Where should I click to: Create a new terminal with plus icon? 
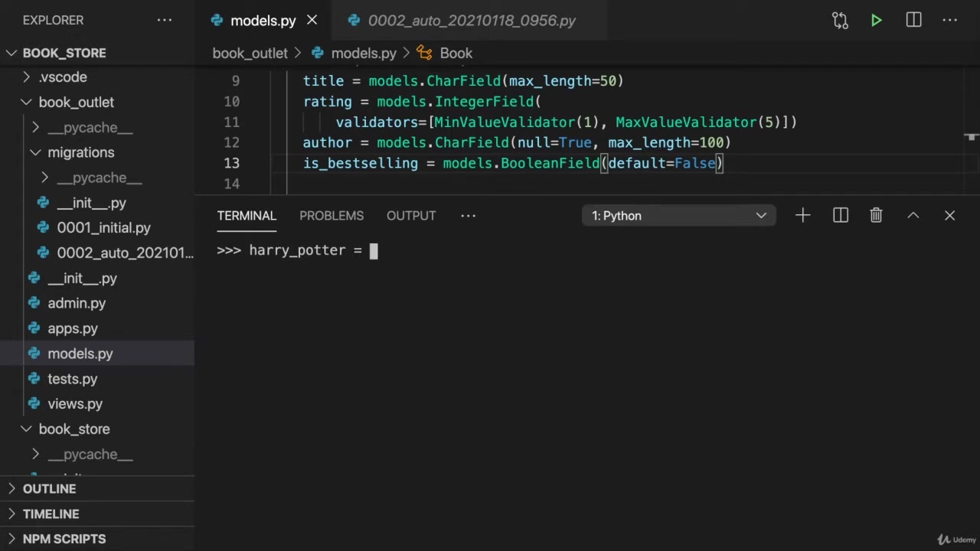(x=802, y=216)
